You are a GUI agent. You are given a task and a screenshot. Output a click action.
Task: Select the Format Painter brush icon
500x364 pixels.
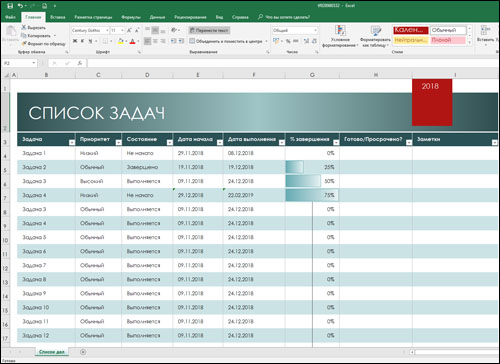click(x=24, y=43)
